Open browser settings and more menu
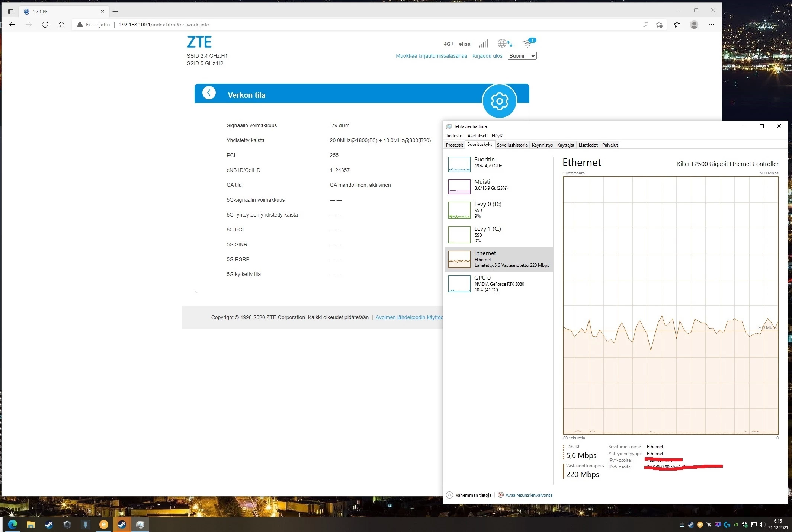Image resolution: width=792 pixels, height=532 pixels. tap(711, 25)
